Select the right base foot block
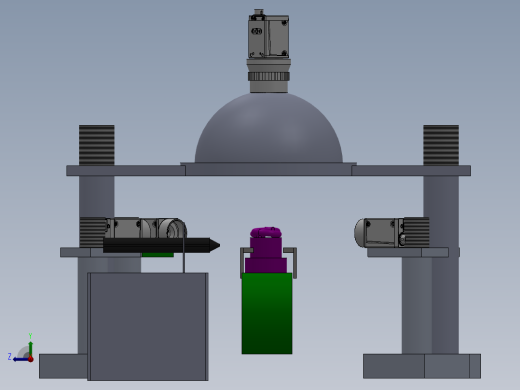 click(422, 366)
